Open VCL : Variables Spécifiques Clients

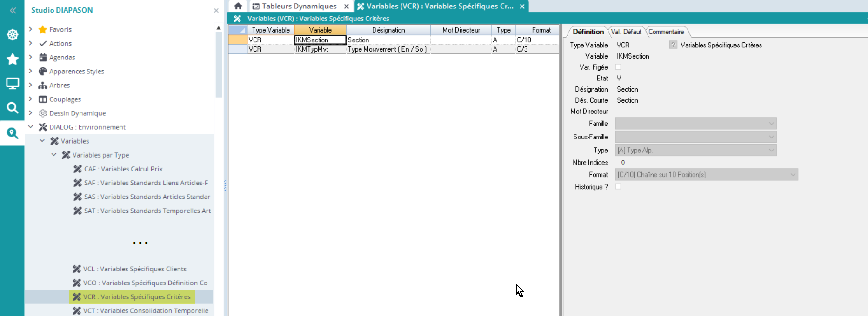coord(134,269)
